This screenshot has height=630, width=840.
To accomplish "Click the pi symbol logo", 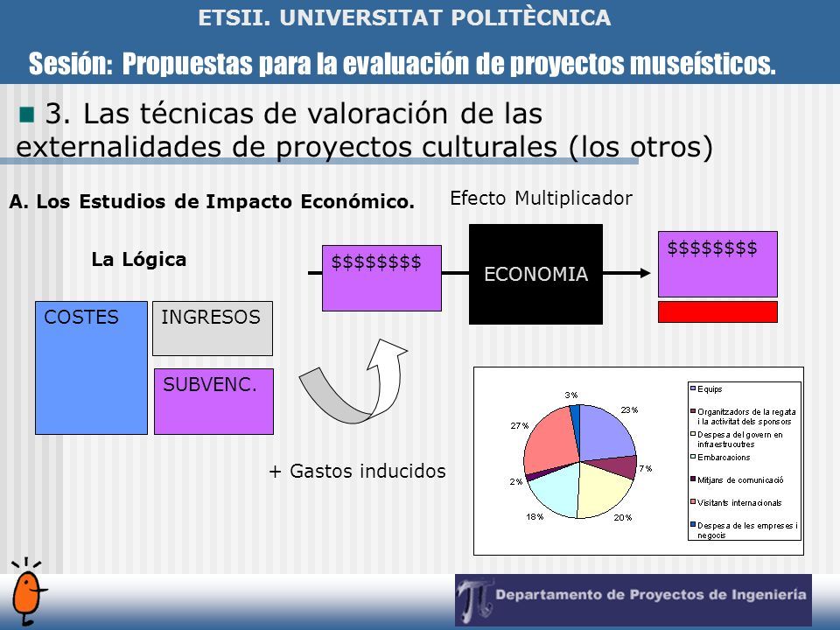I will [x=474, y=599].
